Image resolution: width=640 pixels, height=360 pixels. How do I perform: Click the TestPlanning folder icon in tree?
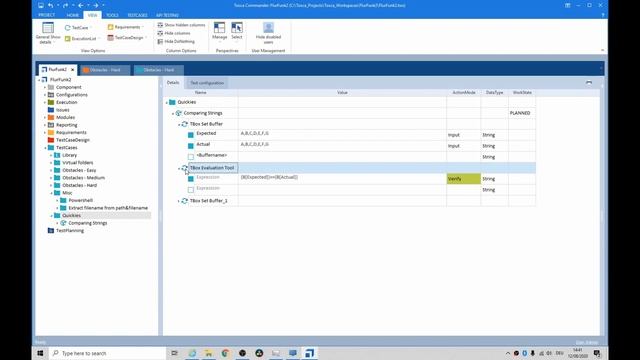click(x=51, y=230)
